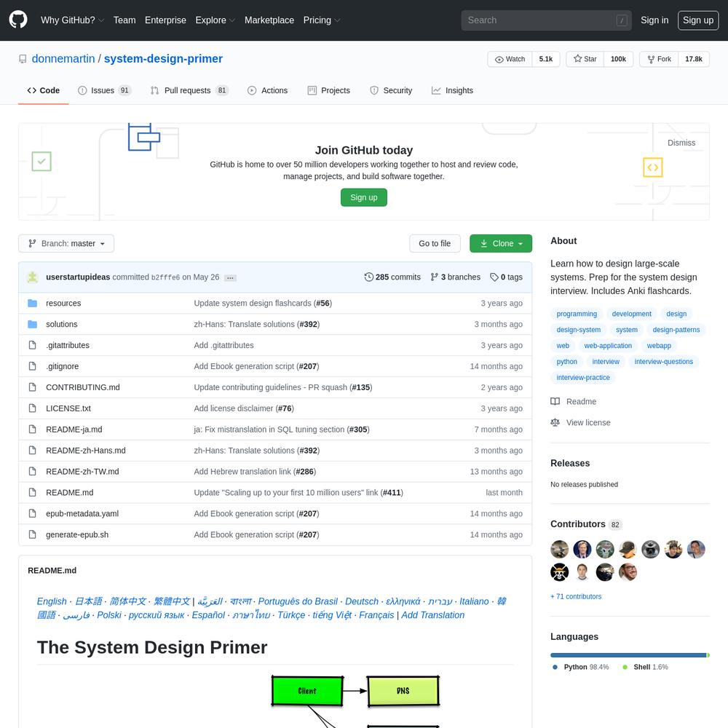728x728 pixels.
Task: Fork this repository
Action: pos(659,59)
